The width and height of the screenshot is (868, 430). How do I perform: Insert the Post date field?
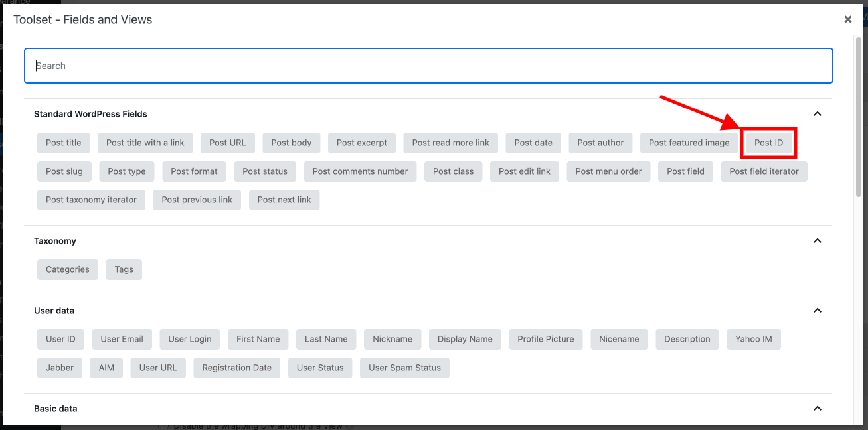pos(533,143)
